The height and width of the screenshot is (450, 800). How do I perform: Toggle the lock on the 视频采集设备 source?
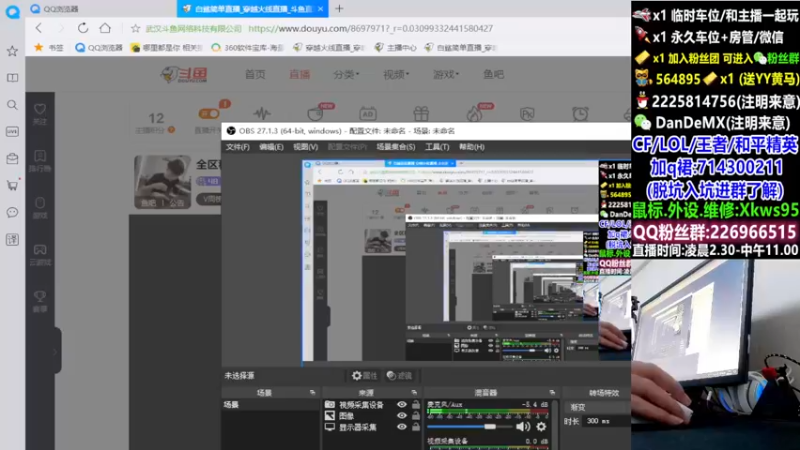tap(416, 405)
